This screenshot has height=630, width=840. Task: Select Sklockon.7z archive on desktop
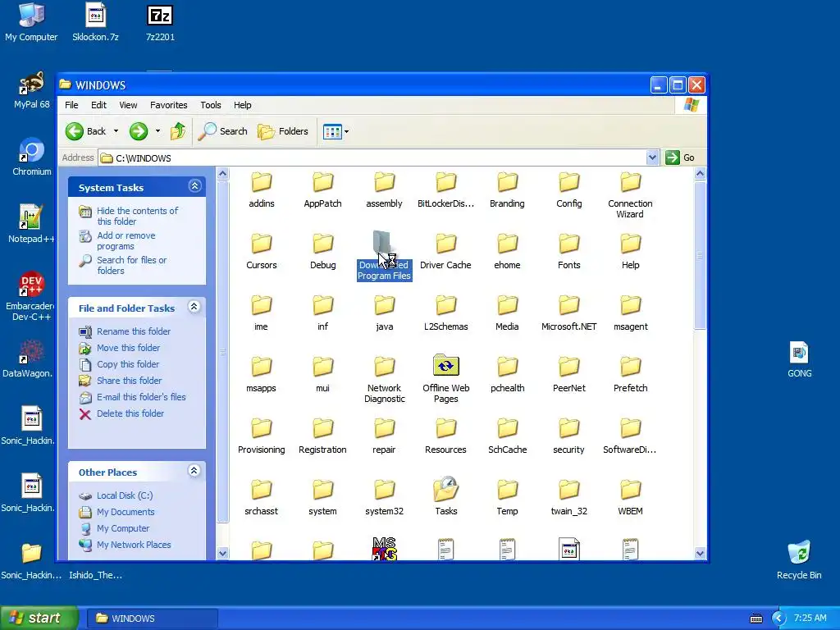95,22
